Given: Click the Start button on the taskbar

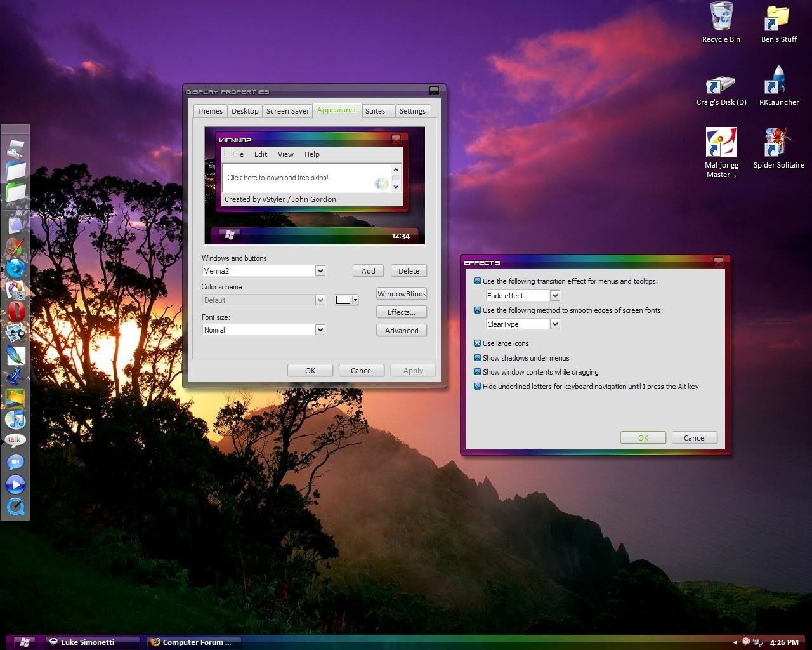Looking at the screenshot, I should (24, 642).
